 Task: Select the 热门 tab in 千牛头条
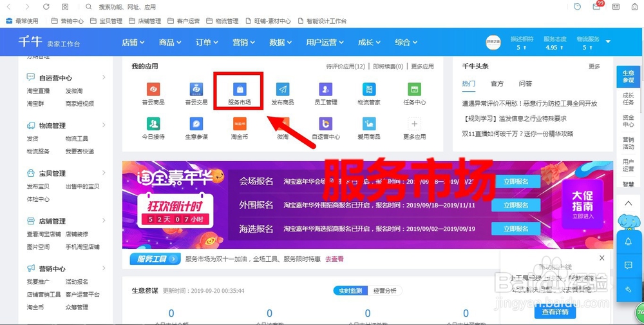(x=469, y=84)
